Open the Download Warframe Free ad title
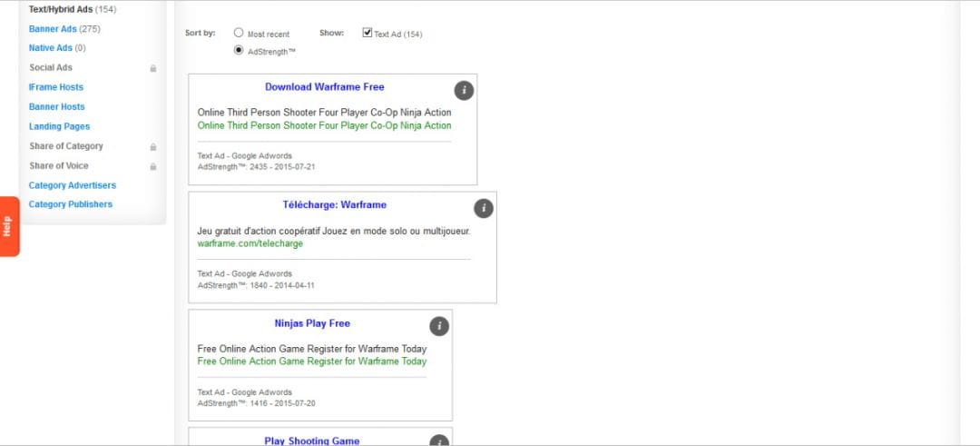Viewport: 980px width, 446px height. pyautogui.click(x=324, y=87)
